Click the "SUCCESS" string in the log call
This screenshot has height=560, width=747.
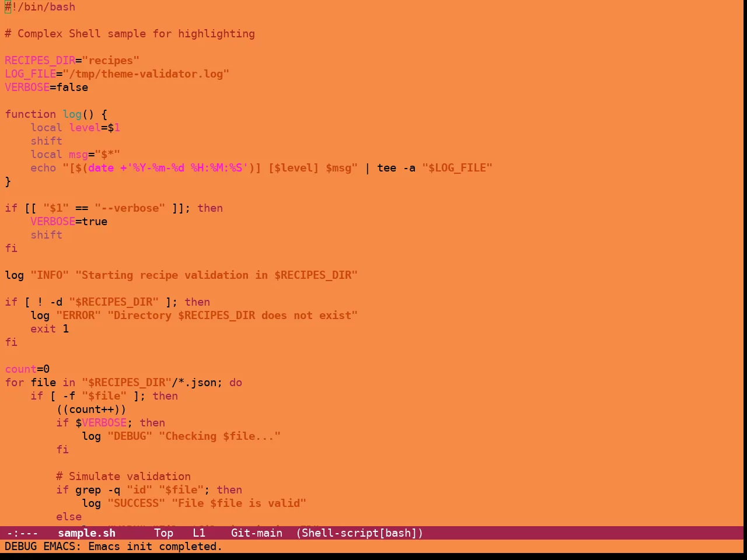click(x=137, y=503)
